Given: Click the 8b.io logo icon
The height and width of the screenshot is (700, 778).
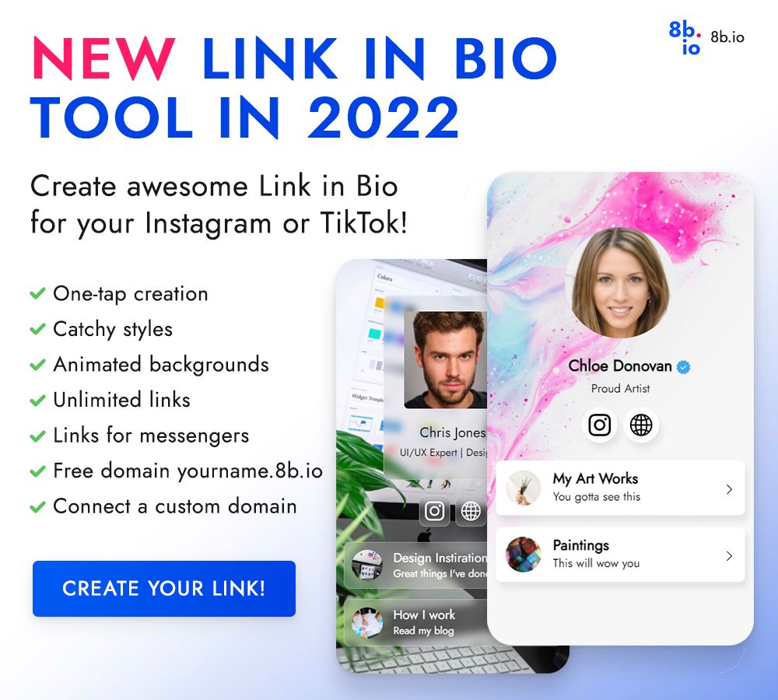Looking at the screenshot, I should (685, 37).
